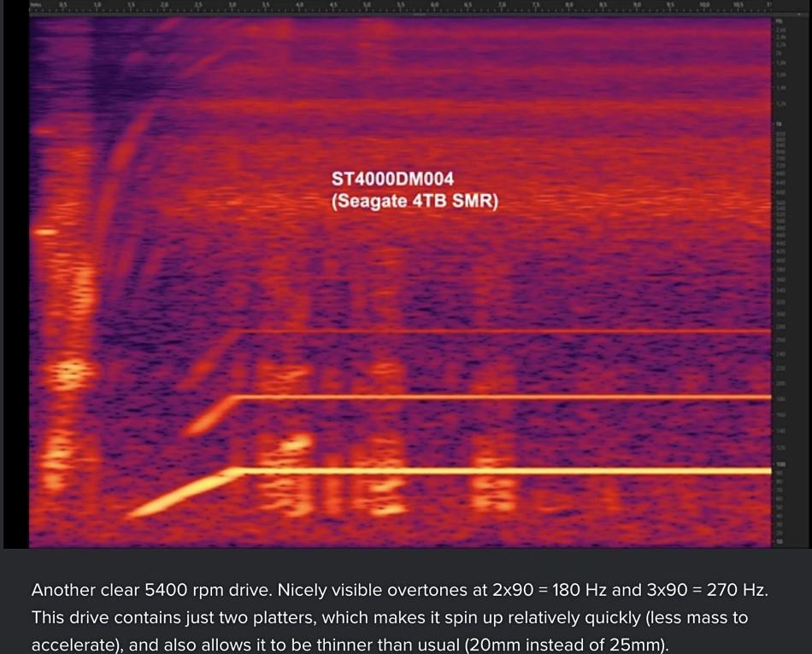Click the Hz unit label atop the frequency axis
The image size is (812, 654).
point(779,21)
